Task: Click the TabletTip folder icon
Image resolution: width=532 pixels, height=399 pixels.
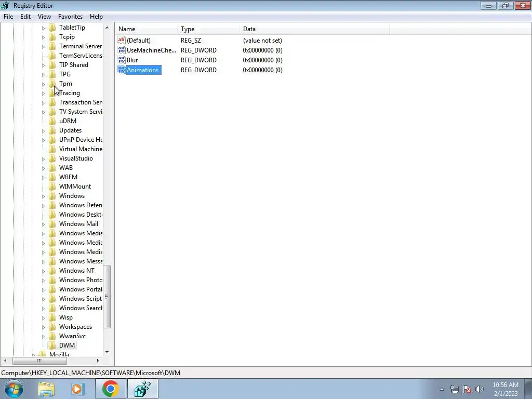Action: point(52,28)
